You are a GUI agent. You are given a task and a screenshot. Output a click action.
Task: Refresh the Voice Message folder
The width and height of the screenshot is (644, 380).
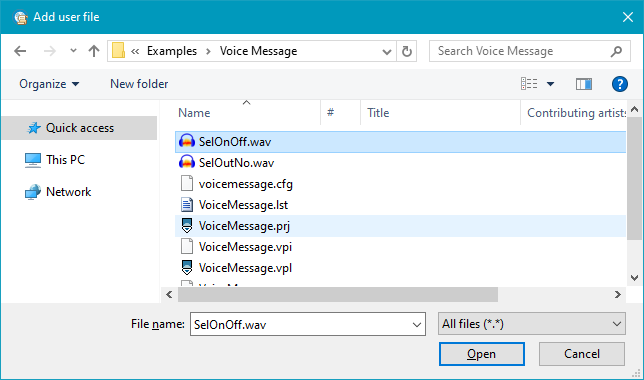(x=407, y=51)
